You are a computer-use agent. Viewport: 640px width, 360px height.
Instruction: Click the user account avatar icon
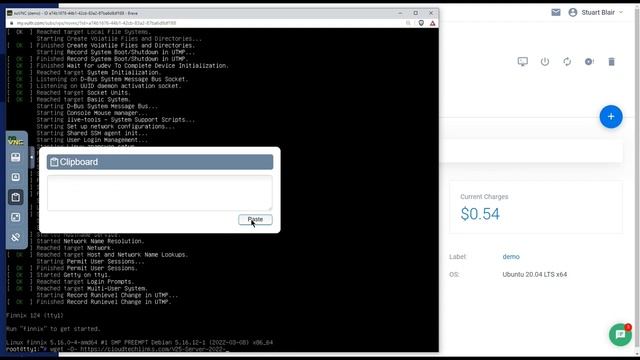[573, 13]
